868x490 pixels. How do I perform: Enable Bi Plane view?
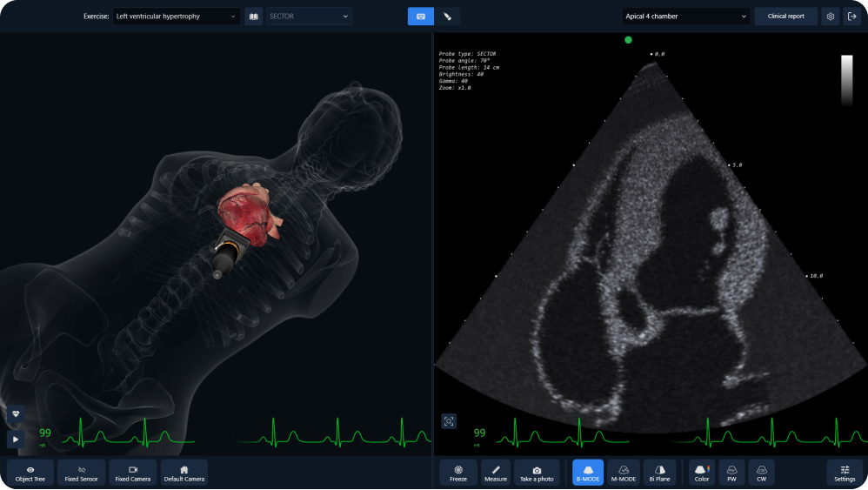(x=659, y=473)
